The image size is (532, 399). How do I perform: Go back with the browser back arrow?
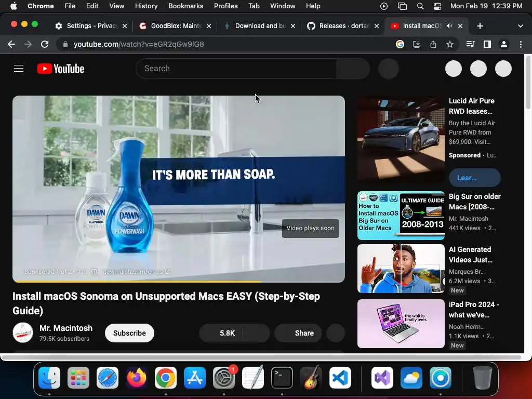[x=11, y=44]
